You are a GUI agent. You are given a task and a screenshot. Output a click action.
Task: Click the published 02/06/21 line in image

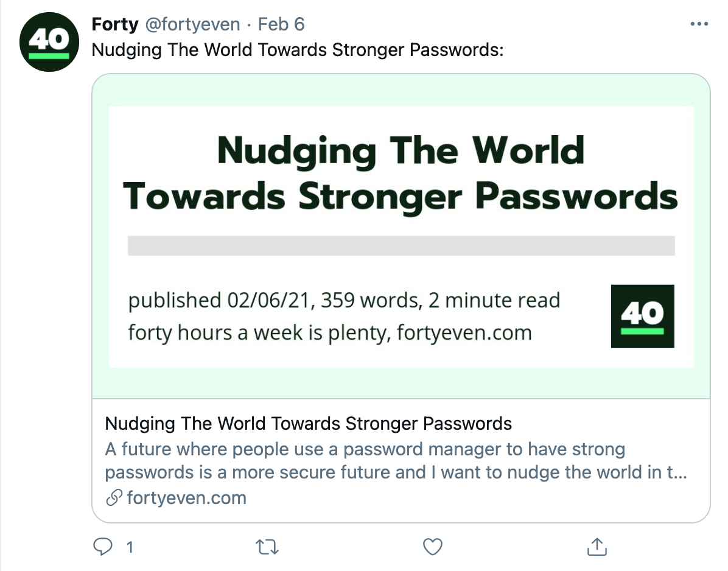click(x=344, y=300)
